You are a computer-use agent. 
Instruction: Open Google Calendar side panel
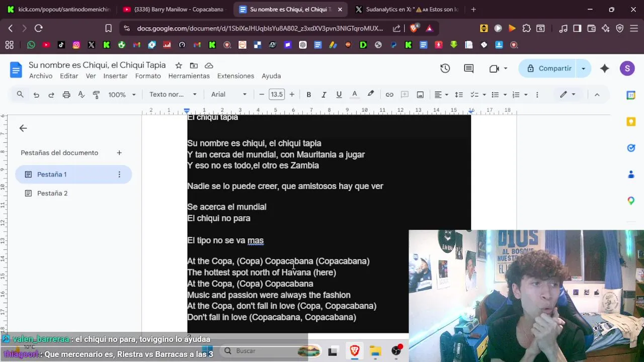coord(631,96)
